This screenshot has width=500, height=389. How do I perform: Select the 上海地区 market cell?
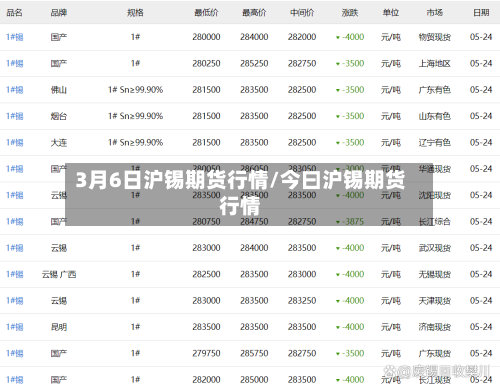[435, 63]
